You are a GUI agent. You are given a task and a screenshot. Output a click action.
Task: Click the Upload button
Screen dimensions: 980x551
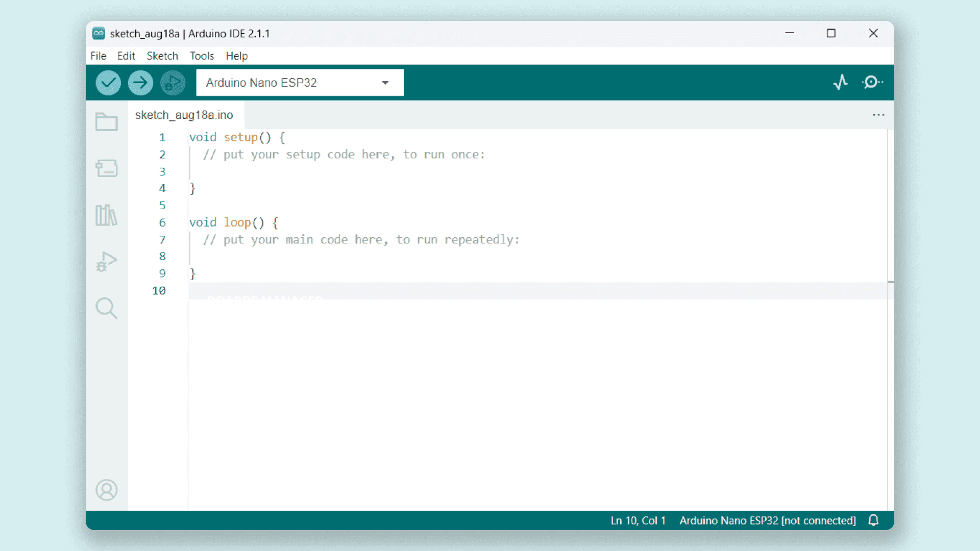140,82
